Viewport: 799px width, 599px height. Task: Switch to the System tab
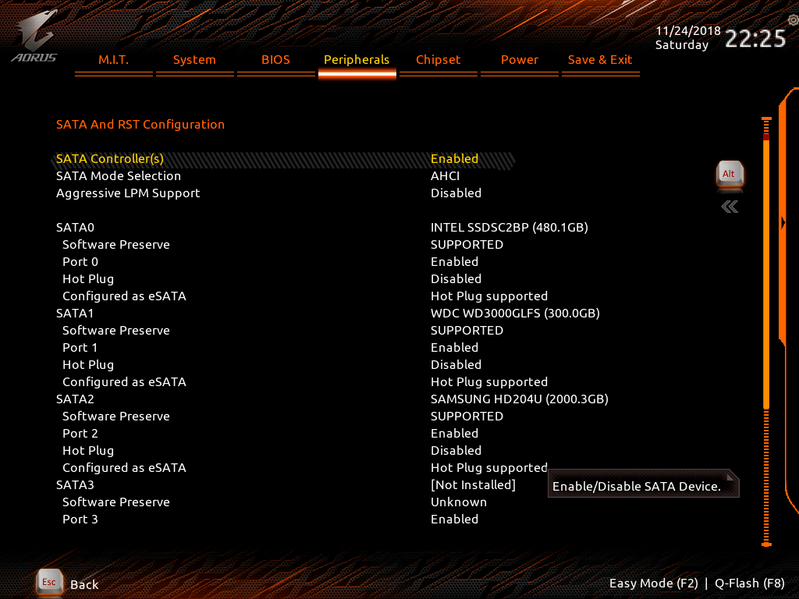click(x=194, y=60)
